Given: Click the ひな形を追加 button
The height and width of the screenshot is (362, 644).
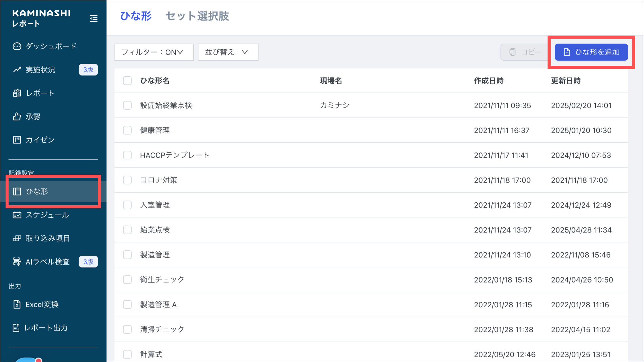Looking at the screenshot, I should pos(591,52).
